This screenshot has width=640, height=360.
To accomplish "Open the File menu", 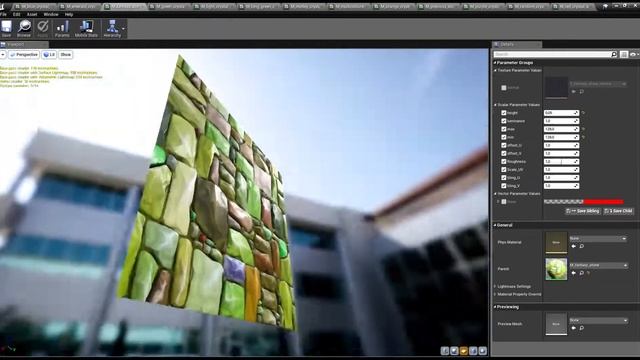I will (3, 14).
